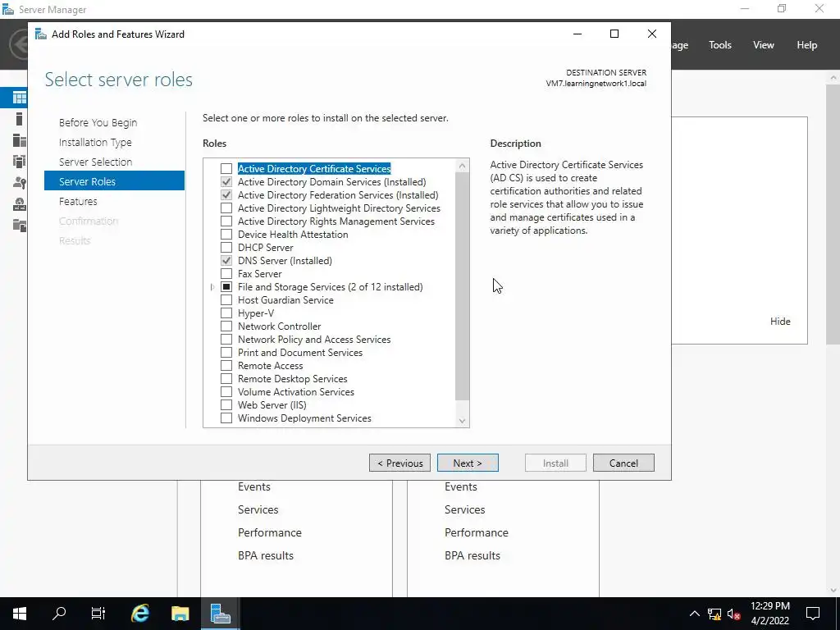Click Server Manager's main vertical scrollbar thumb
The width and height of the screenshot is (840, 630).
click(x=833, y=213)
